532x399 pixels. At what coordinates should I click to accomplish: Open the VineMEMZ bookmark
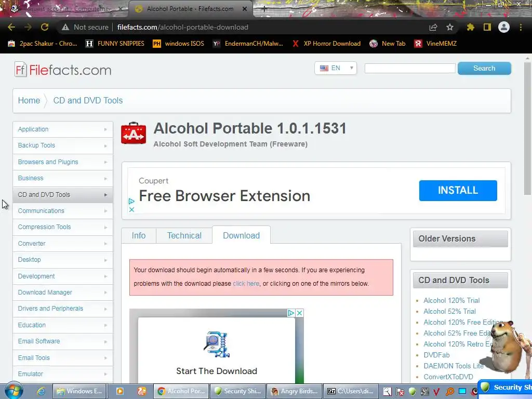[x=436, y=44]
